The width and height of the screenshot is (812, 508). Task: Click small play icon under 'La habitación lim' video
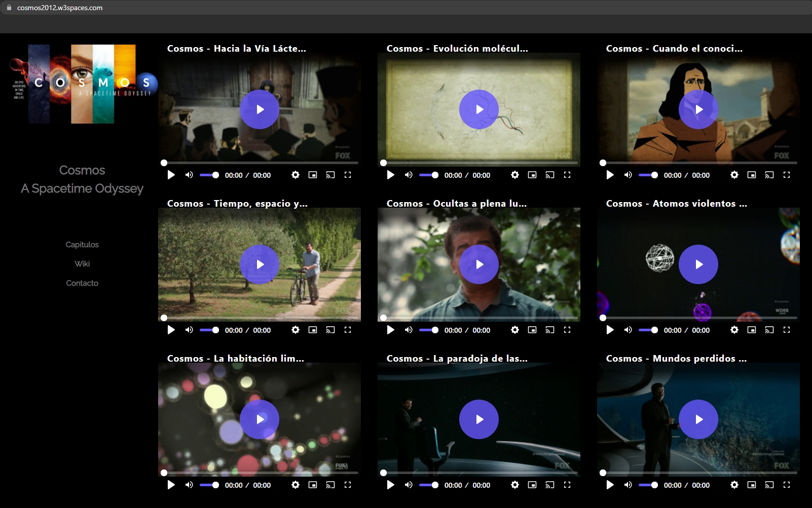tap(171, 485)
